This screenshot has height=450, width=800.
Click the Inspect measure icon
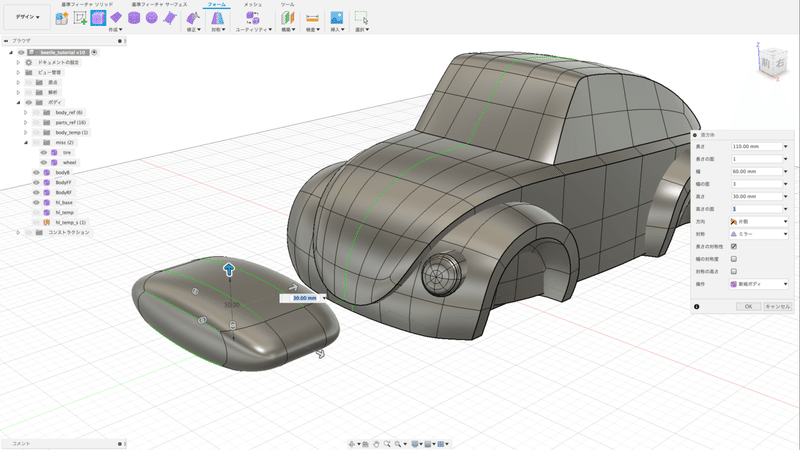(312, 18)
